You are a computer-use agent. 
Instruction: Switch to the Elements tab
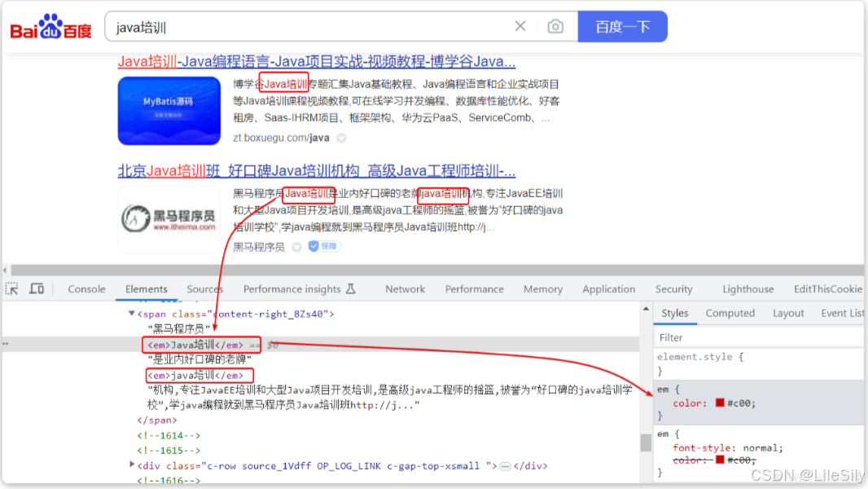click(x=146, y=289)
